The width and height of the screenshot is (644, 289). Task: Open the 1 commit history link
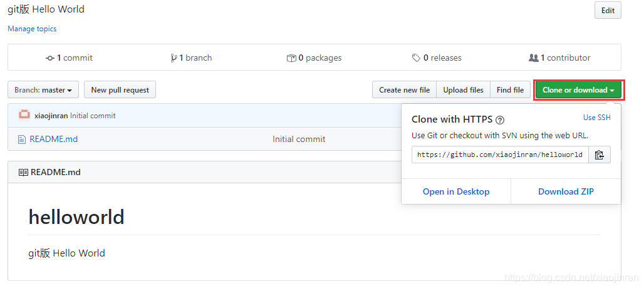tap(69, 58)
